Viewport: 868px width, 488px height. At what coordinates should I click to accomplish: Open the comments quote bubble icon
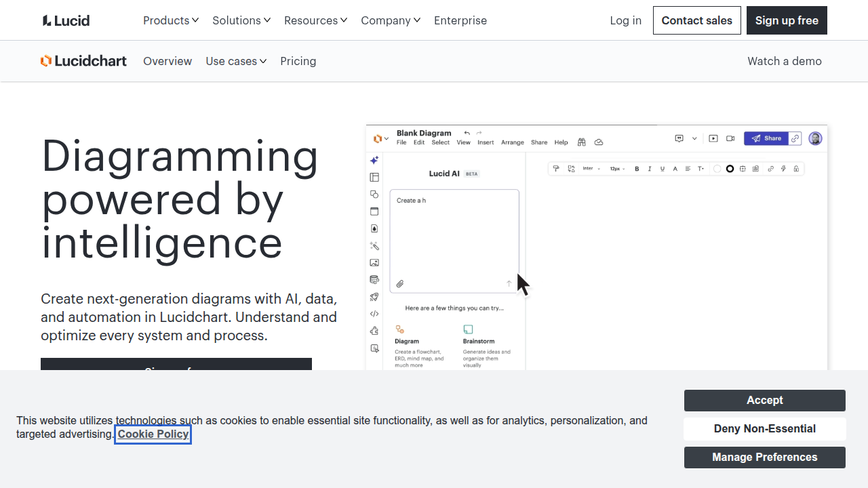[679, 138]
